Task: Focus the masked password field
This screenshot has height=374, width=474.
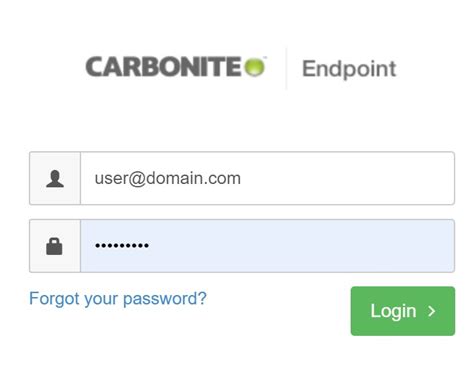Action: [267, 246]
